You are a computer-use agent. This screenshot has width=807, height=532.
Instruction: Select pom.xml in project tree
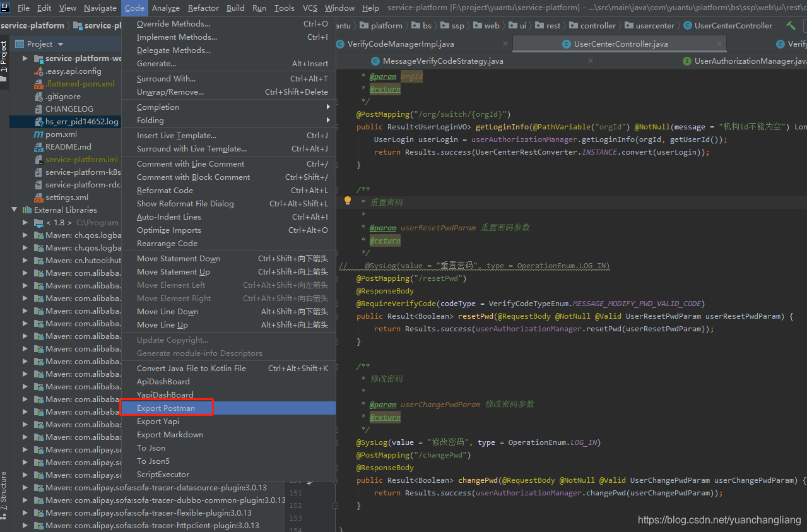pos(61,134)
